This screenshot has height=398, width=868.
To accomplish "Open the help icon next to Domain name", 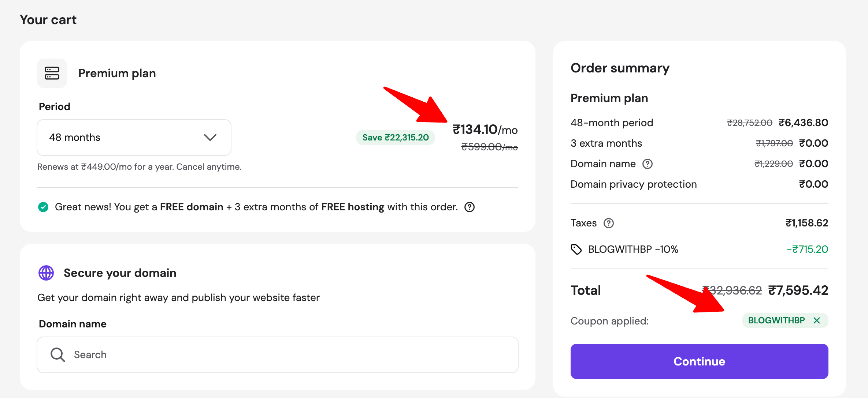I will point(648,164).
